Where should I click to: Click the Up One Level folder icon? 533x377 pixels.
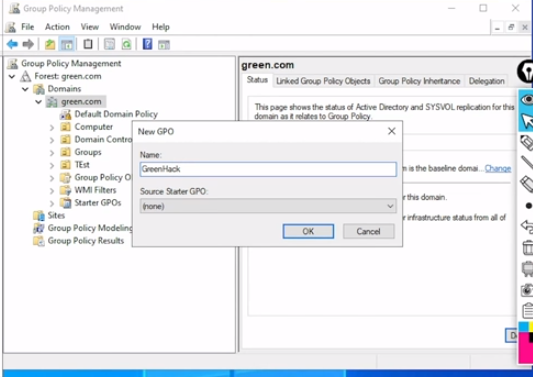click(50, 44)
